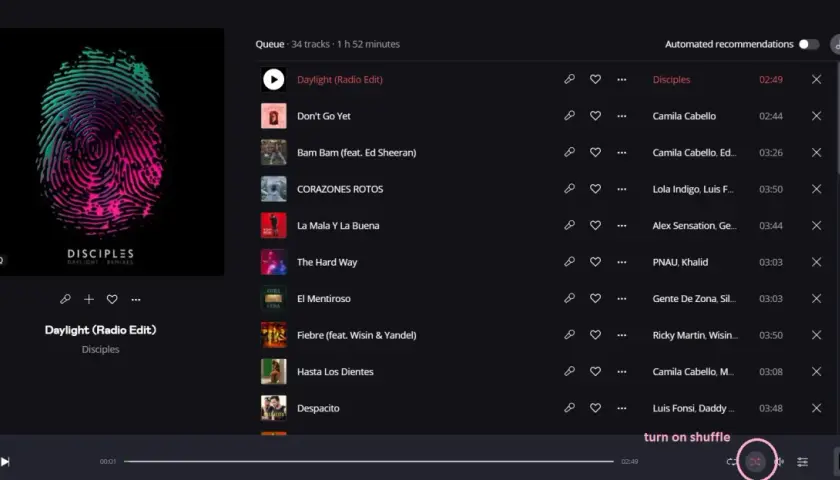Like The Hard Way track

point(595,261)
